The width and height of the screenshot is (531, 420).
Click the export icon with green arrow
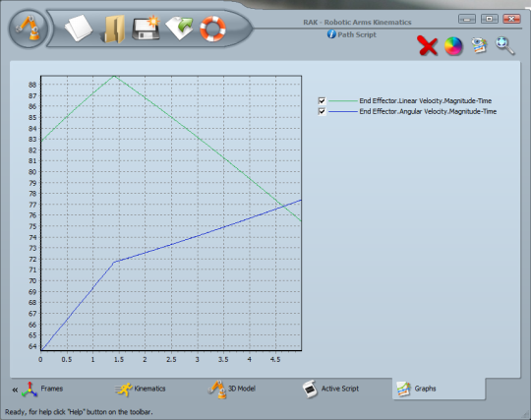point(180,29)
